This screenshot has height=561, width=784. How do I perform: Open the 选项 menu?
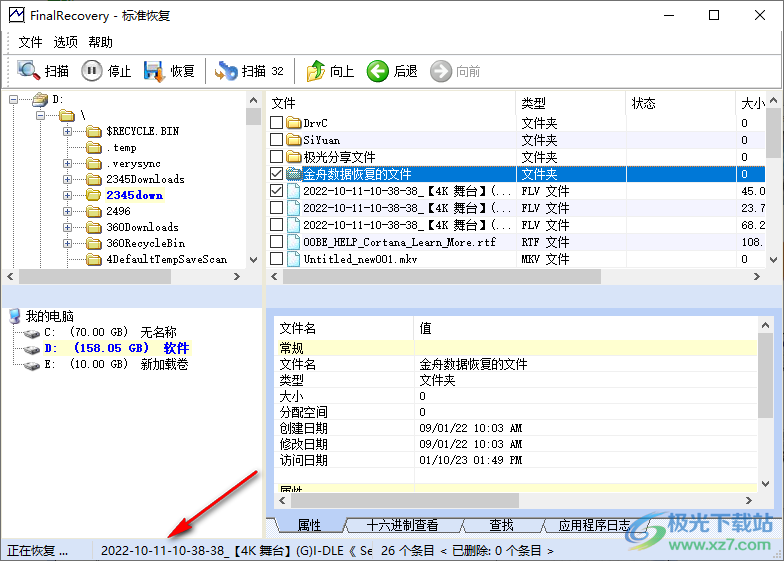click(66, 42)
